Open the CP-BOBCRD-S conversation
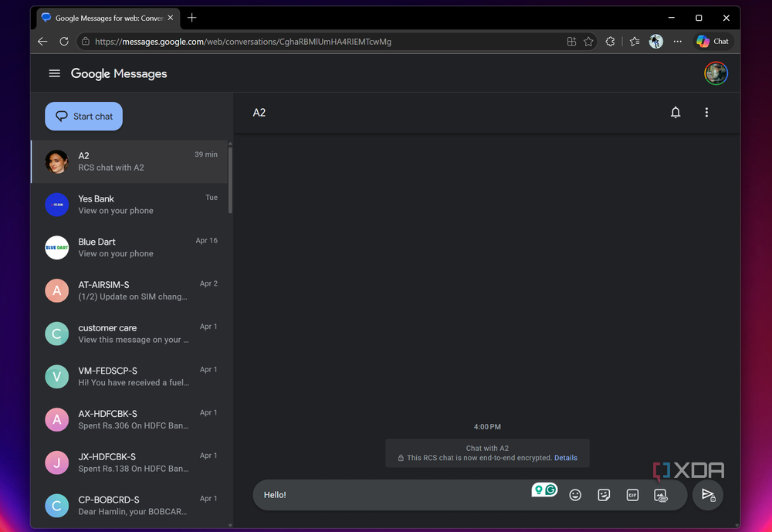772x532 pixels. tap(130, 506)
